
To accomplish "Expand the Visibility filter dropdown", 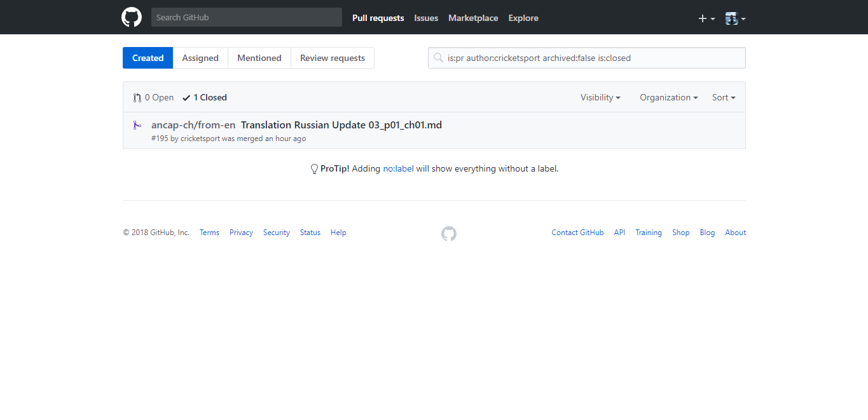I will tap(600, 97).
